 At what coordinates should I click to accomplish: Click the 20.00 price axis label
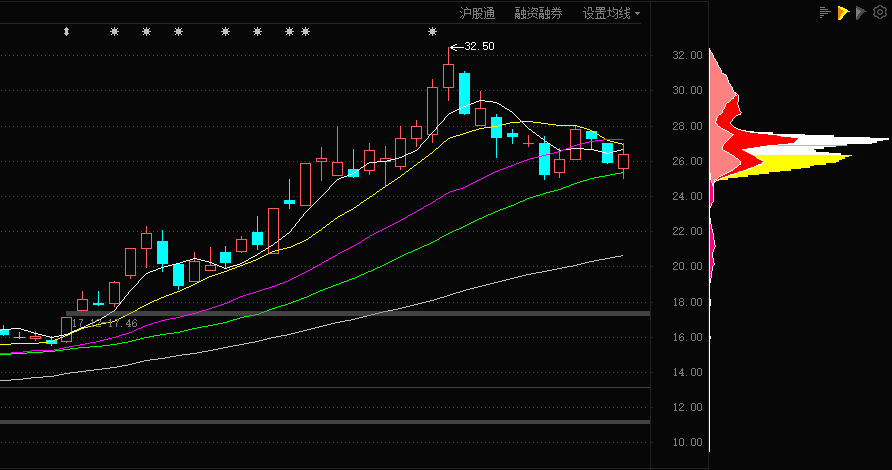687,266
